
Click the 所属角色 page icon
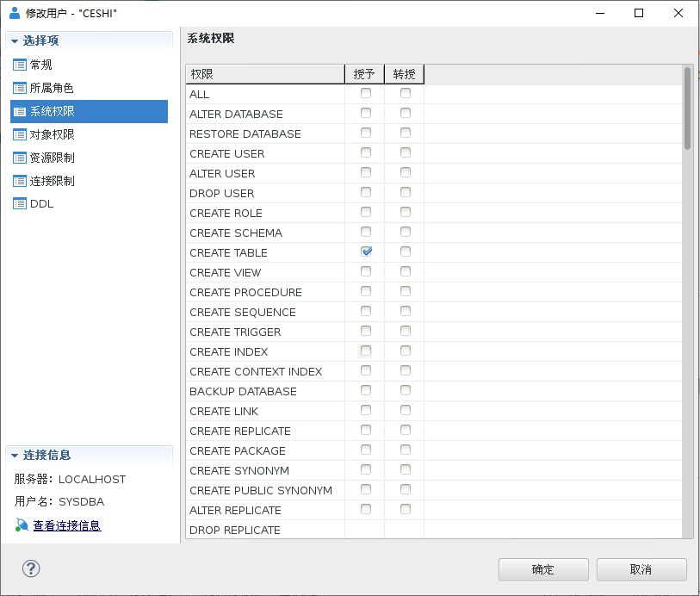click(x=20, y=88)
